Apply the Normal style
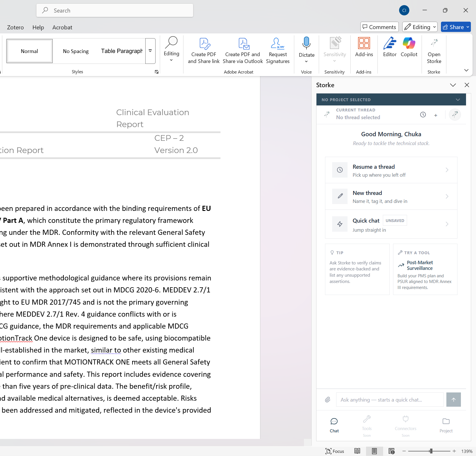This screenshot has height=456, width=476. [x=29, y=51]
